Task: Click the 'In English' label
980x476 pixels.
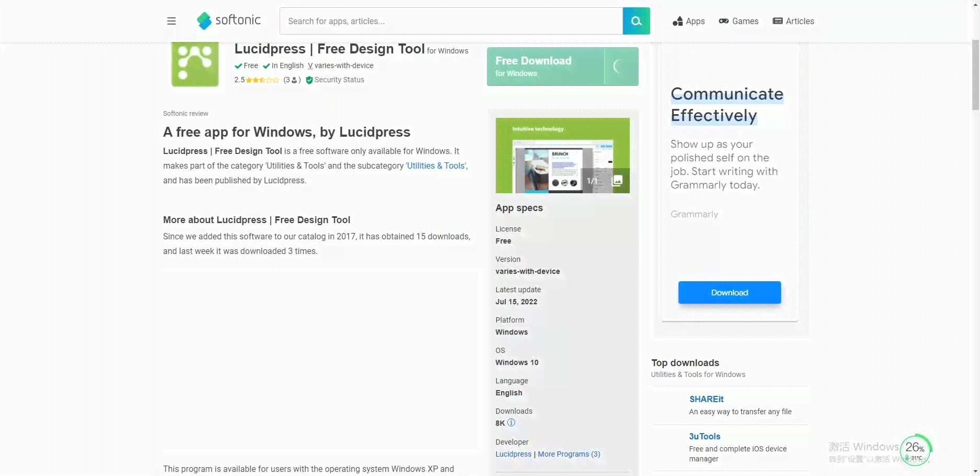Action: [x=283, y=65]
